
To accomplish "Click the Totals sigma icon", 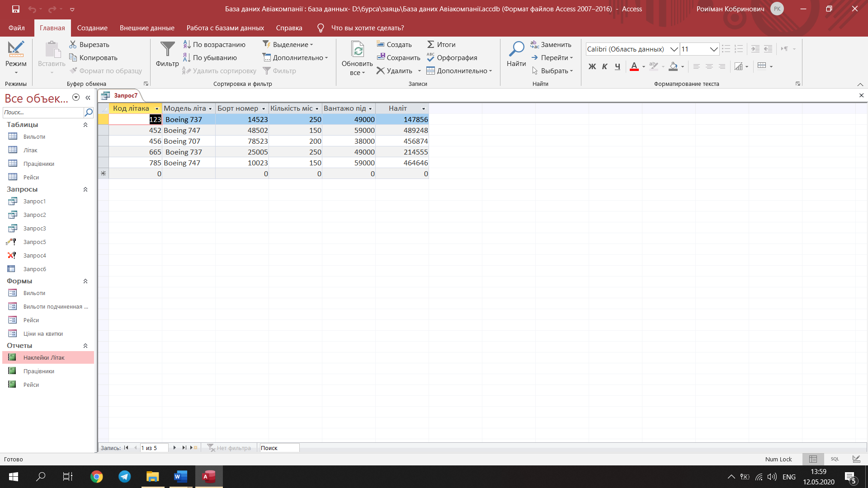I will 430,44.
